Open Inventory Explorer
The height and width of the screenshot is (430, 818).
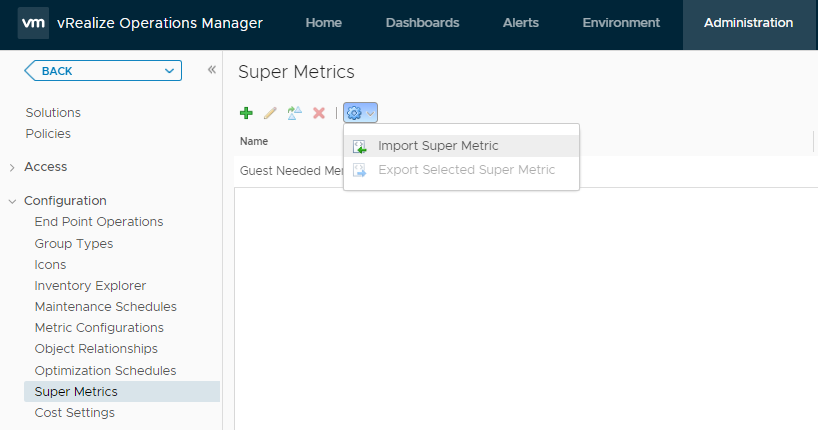tap(90, 286)
